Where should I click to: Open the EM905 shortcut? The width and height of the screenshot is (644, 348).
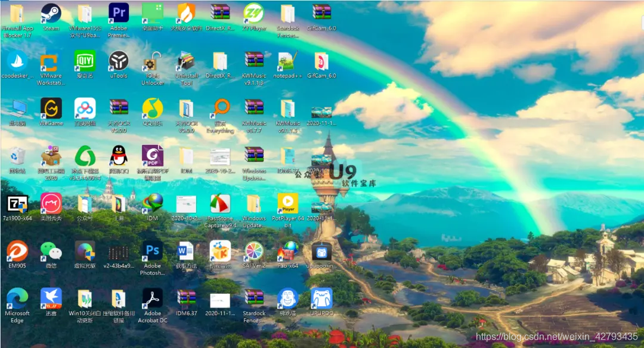(17, 251)
